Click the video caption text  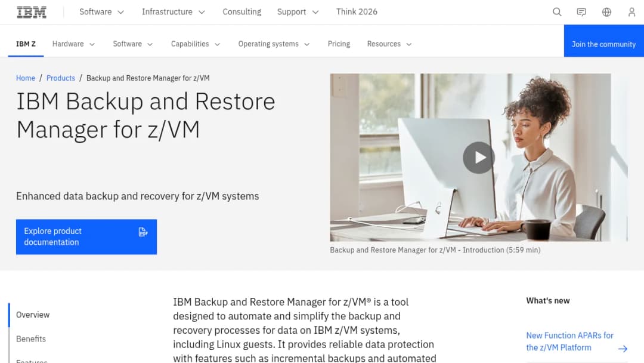click(435, 250)
